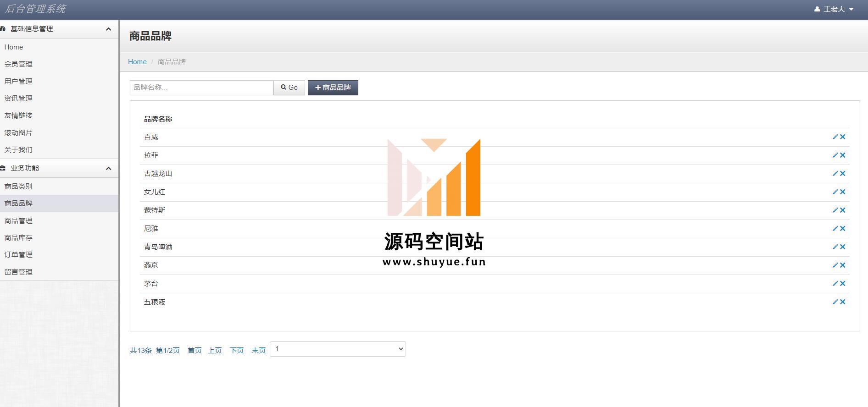Collapse the 业务功能 section chevron
This screenshot has width=868, height=407.
(108, 168)
